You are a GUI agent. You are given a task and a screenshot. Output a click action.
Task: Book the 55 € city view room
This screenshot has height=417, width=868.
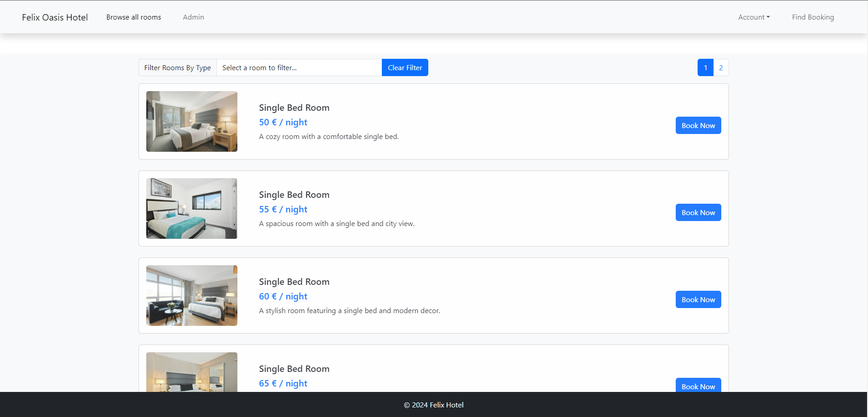pyautogui.click(x=698, y=212)
